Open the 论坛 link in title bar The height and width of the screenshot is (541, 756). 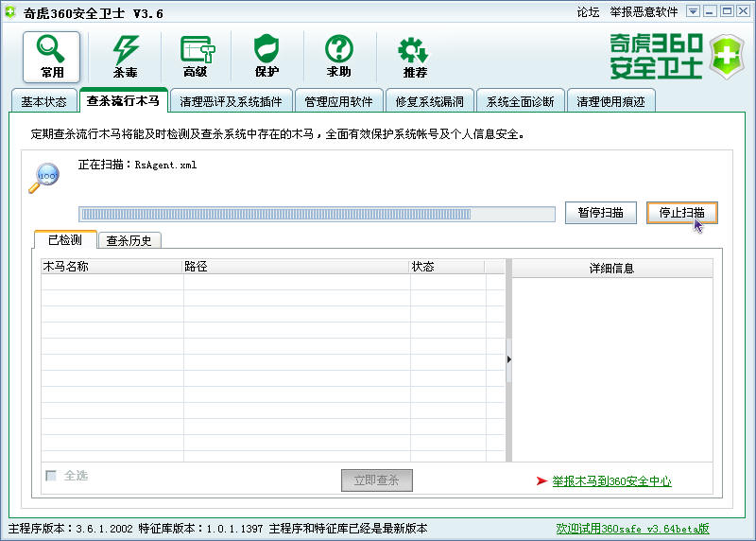pos(588,12)
